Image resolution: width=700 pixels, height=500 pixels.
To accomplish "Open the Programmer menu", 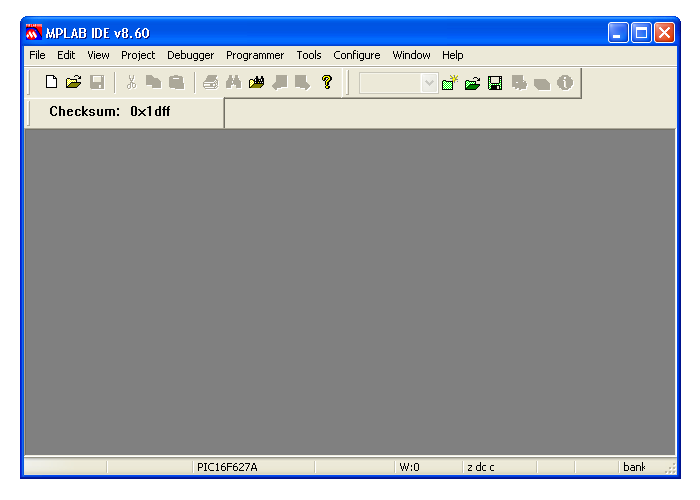I will 255,55.
